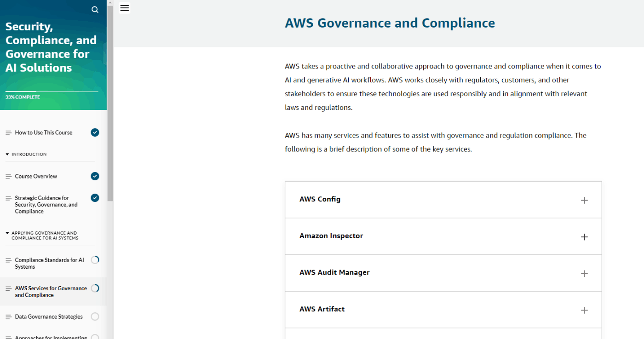Click the lesson icon beside AWS Services for Governance

pos(8,288)
